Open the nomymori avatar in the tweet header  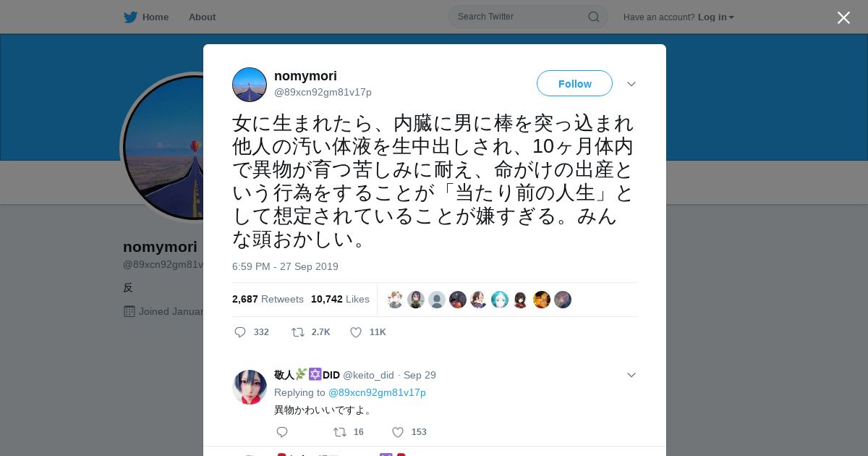pyautogui.click(x=250, y=85)
